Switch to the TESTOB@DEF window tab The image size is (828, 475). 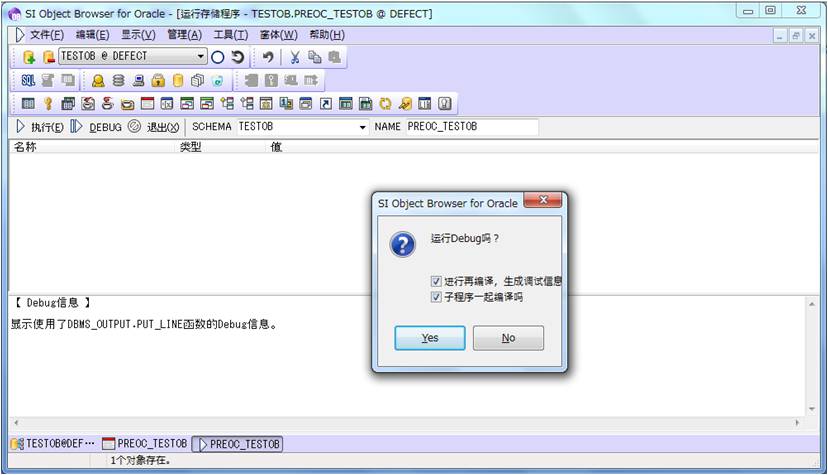pyautogui.click(x=53, y=444)
